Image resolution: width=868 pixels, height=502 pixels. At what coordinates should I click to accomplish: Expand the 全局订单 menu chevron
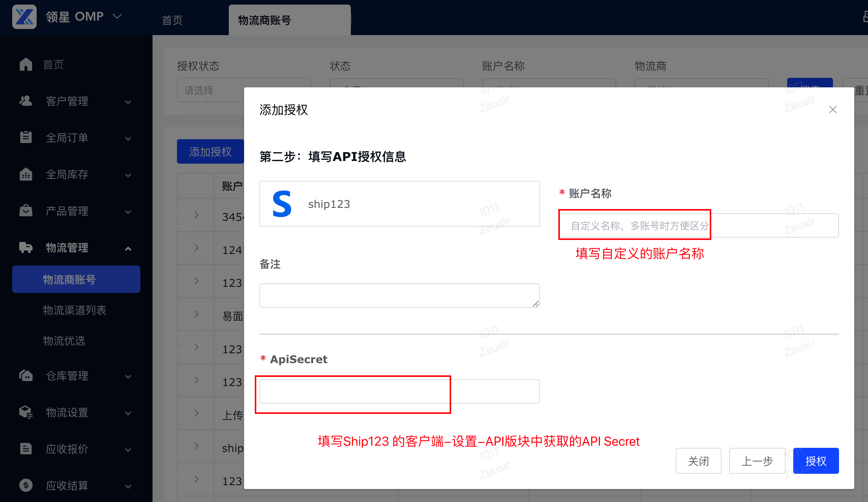click(128, 138)
